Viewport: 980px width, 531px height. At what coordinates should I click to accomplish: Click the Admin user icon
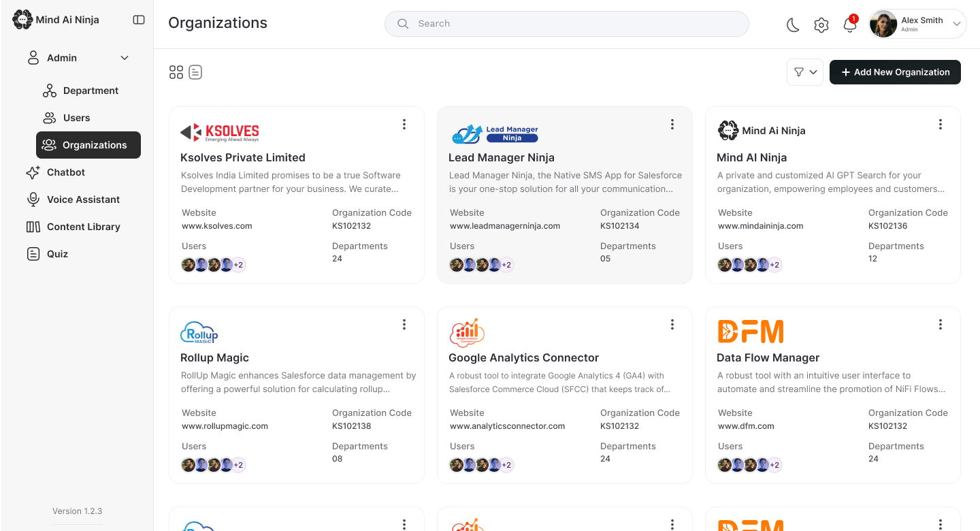point(33,58)
